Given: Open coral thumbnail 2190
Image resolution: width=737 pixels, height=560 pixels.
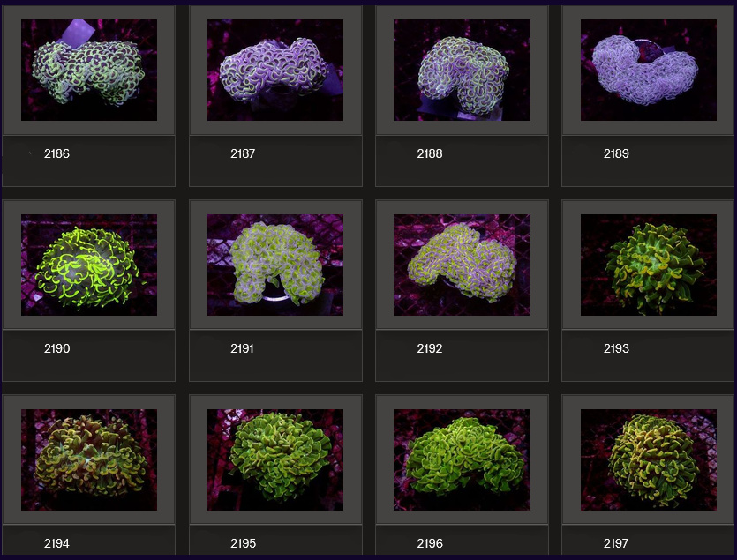Looking at the screenshot, I should [89, 265].
